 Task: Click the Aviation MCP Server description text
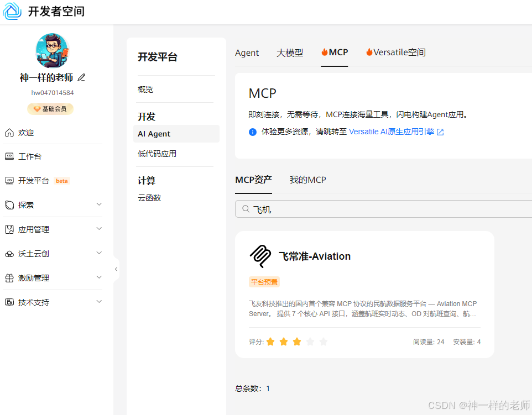point(363,308)
